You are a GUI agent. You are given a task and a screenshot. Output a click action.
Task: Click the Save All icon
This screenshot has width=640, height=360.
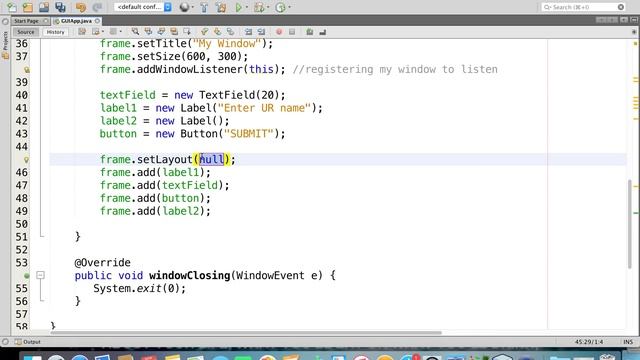pos(60,7)
